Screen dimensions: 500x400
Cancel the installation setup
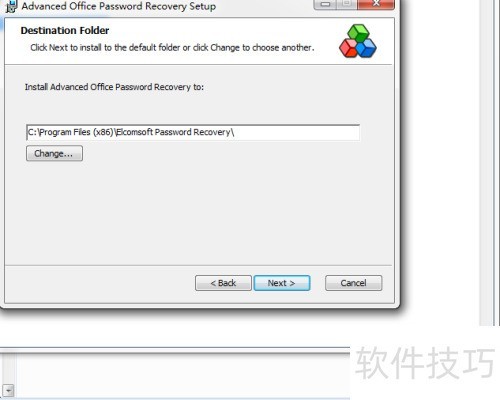coord(353,283)
